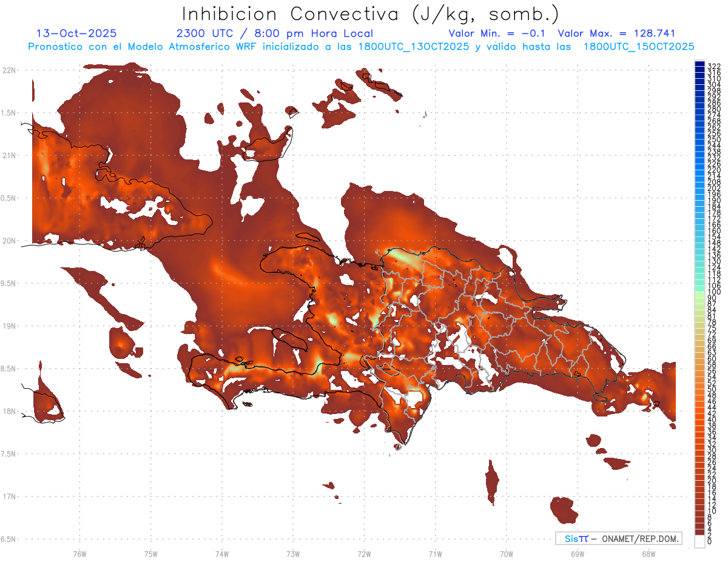Click the 17N latitude axis label
Viewport: 728px width, 562px height.
coord(10,497)
